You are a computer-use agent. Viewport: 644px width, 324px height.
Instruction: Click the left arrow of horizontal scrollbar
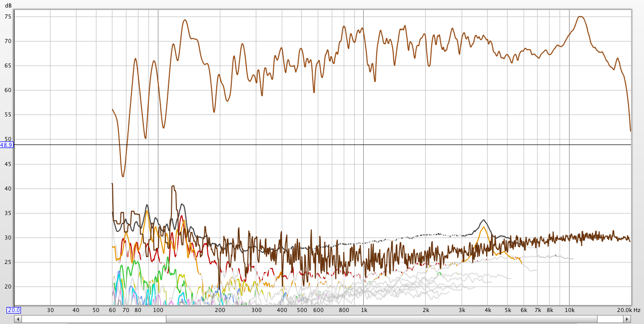point(18,319)
